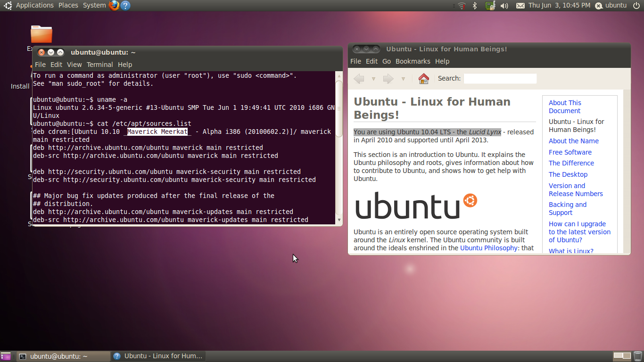Image resolution: width=644 pixels, height=362 pixels.
Task: Open the Trash icon in bottom panel
Action: pos(637,356)
